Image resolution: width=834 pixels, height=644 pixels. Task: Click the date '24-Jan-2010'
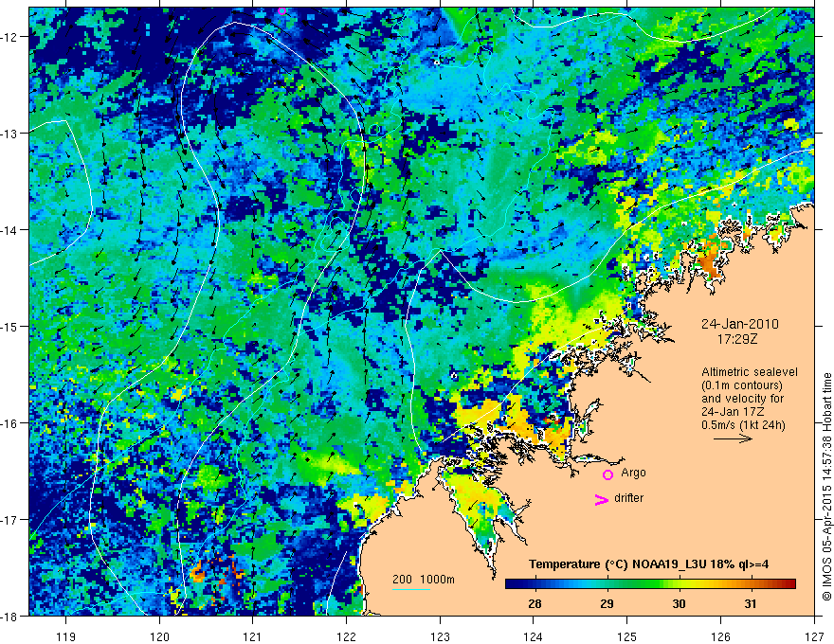[x=740, y=324]
